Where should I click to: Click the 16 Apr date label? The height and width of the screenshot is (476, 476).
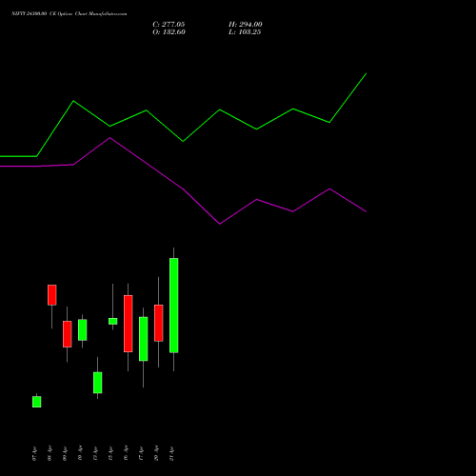[126, 453]
